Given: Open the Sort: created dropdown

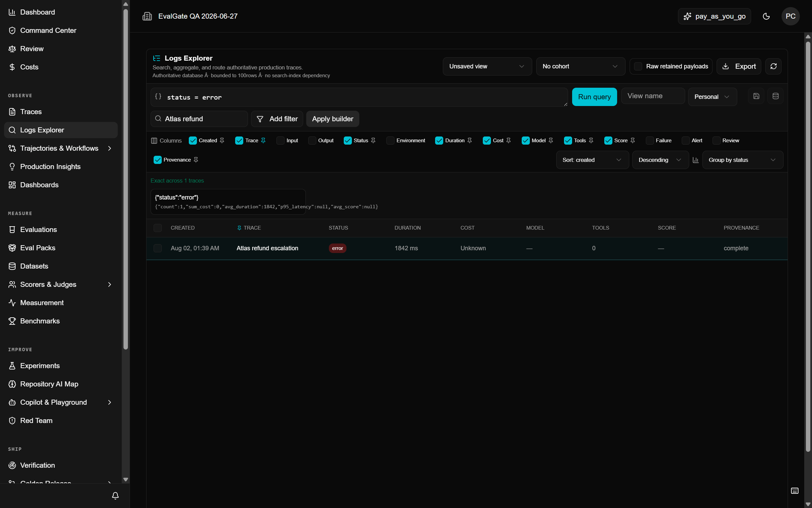Looking at the screenshot, I should coord(592,160).
